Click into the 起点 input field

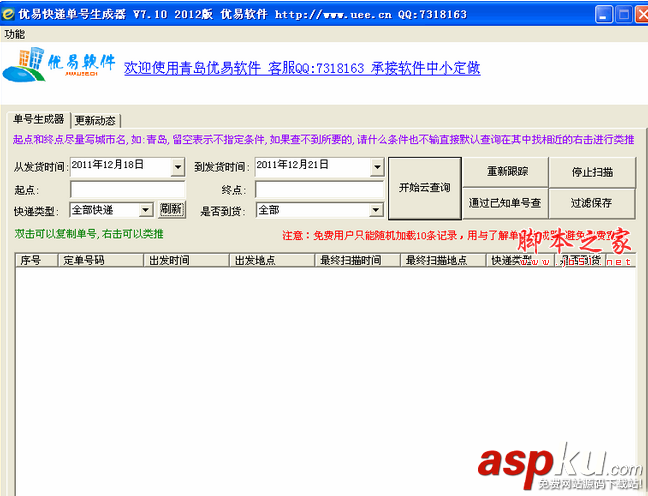pyautogui.click(x=128, y=190)
